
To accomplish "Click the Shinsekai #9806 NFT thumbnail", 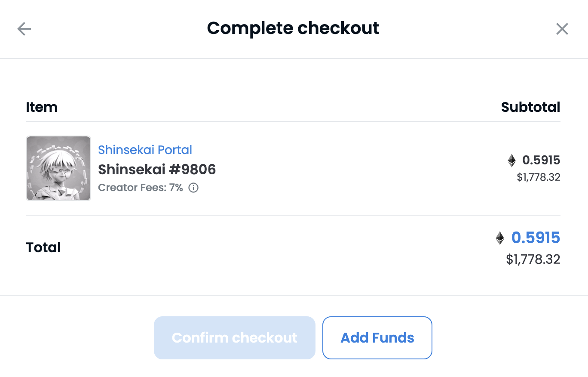I will pyautogui.click(x=58, y=168).
